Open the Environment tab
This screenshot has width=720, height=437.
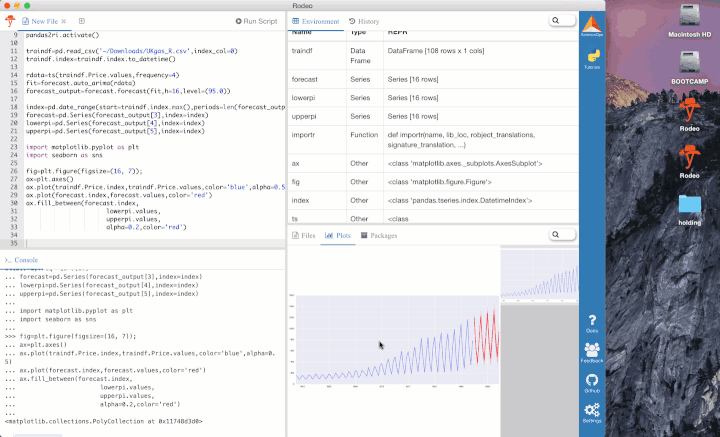pyautogui.click(x=315, y=21)
